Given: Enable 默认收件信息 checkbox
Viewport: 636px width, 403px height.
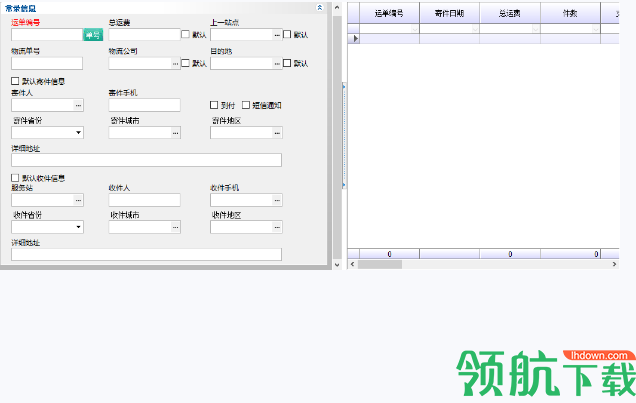Looking at the screenshot, I should point(15,178).
